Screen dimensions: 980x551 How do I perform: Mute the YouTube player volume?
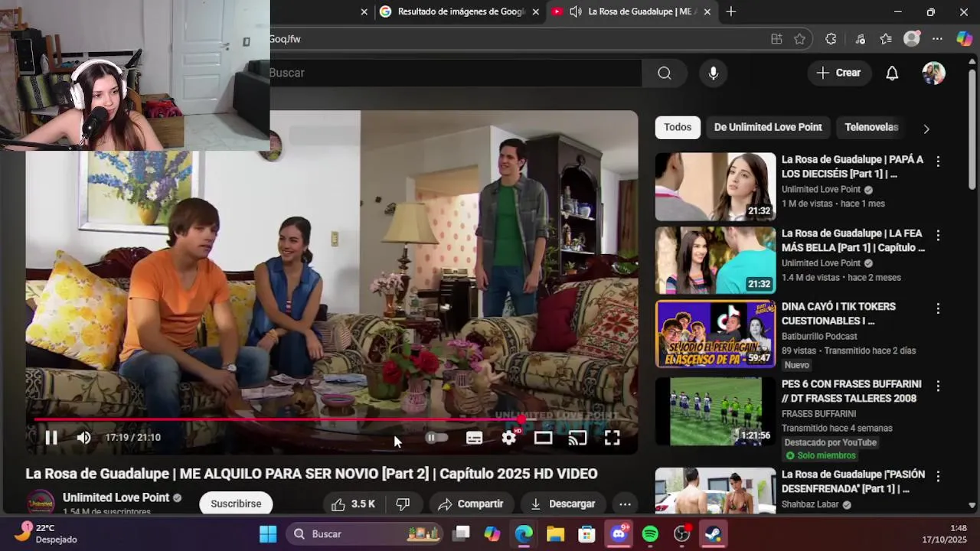(83, 438)
